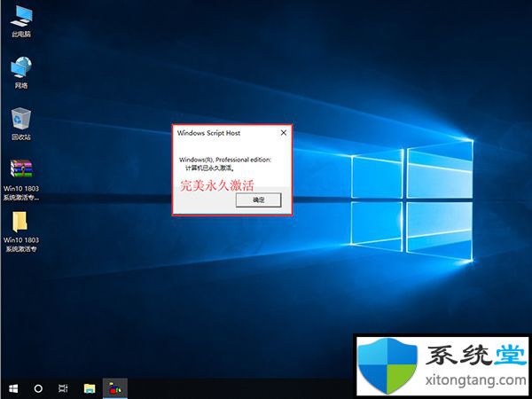532x399 pixels.
Task: Close the Windows Script Host dialog
Action: 284,133
